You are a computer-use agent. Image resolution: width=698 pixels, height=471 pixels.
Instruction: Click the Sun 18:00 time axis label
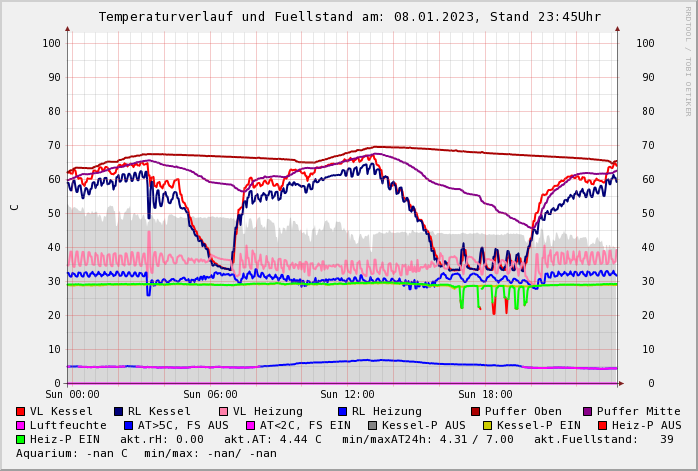(485, 394)
